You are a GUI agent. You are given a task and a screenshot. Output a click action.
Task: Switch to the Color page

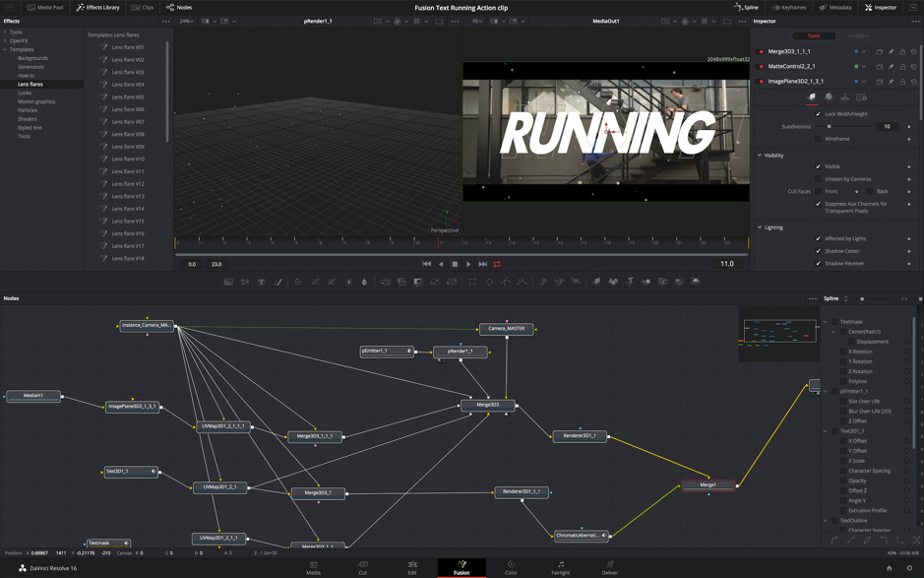pos(511,567)
